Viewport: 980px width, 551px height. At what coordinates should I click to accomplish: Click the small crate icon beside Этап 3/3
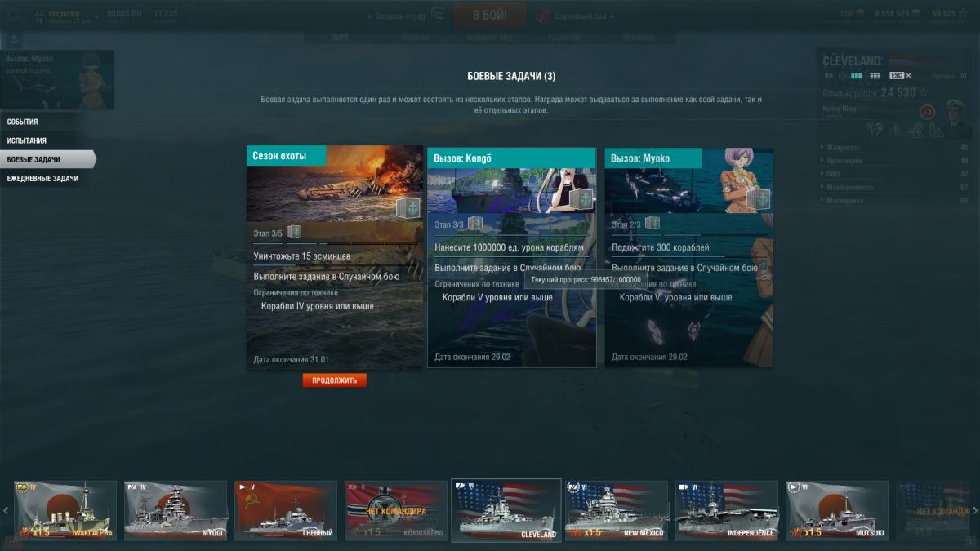474,223
